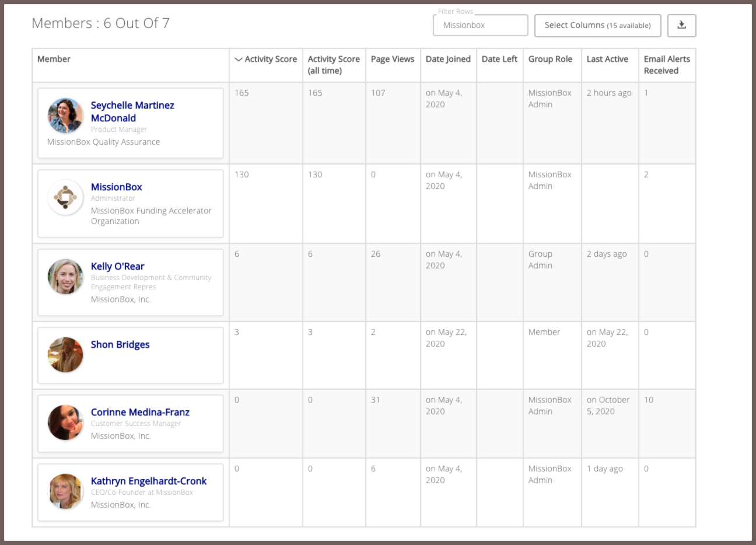Click Shon Bridges' 'on May 22, 2020' date joined
Viewport: 756px width, 545px height.
(x=446, y=338)
